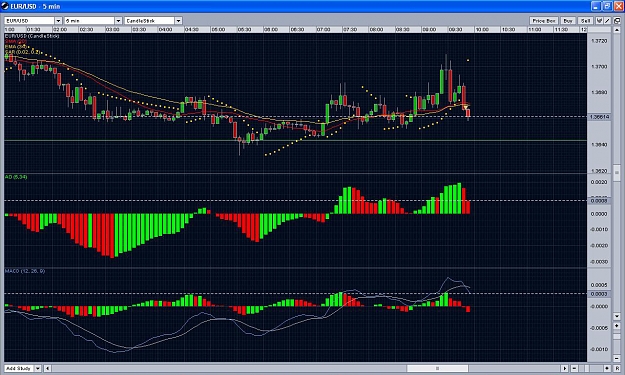Click the horizontal scrollbar thumb

437,368
